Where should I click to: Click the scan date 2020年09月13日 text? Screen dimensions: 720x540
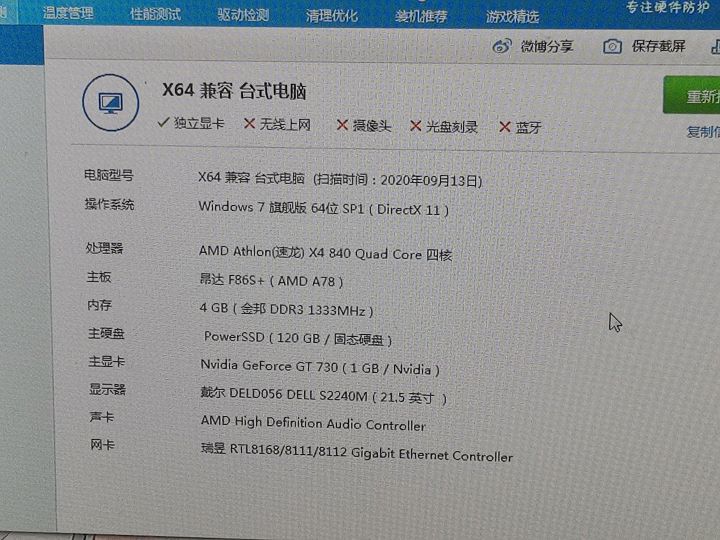pos(431,180)
